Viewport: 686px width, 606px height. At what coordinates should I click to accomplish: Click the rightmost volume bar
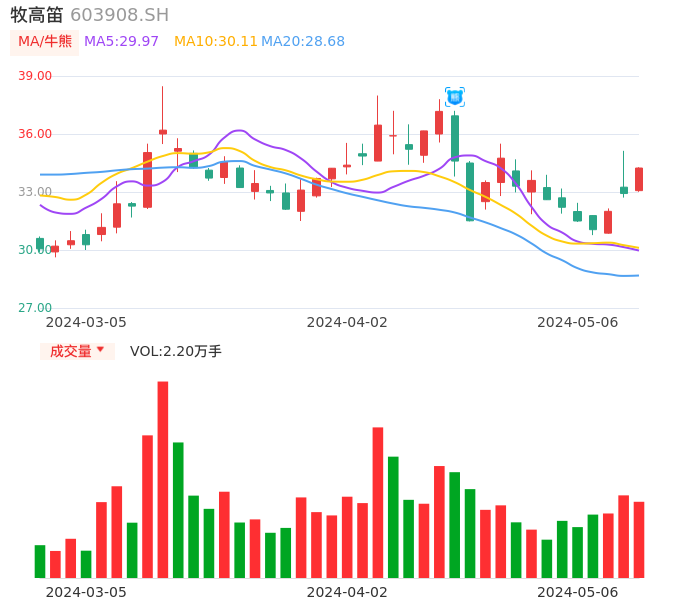[x=639, y=540]
